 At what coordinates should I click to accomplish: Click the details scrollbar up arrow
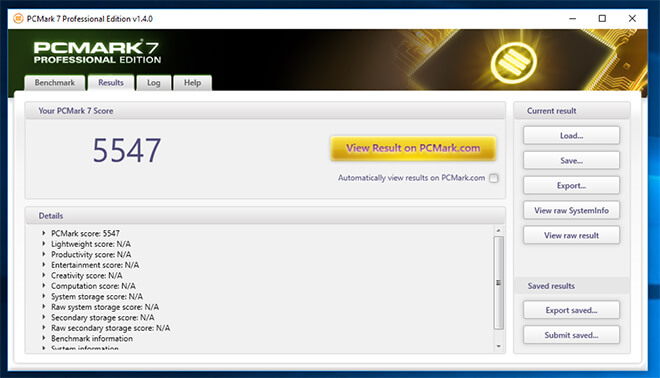(498, 231)
